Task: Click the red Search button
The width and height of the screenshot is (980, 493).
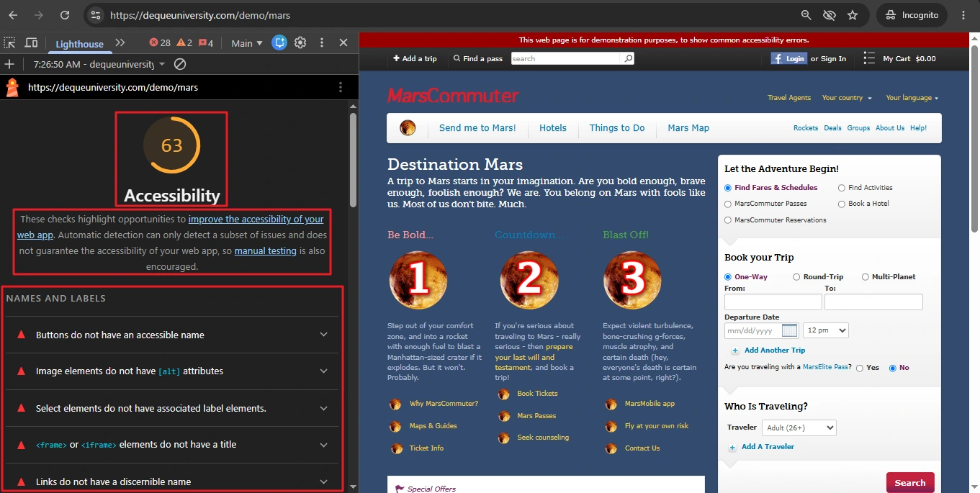Action: click(x=910, y=482)
